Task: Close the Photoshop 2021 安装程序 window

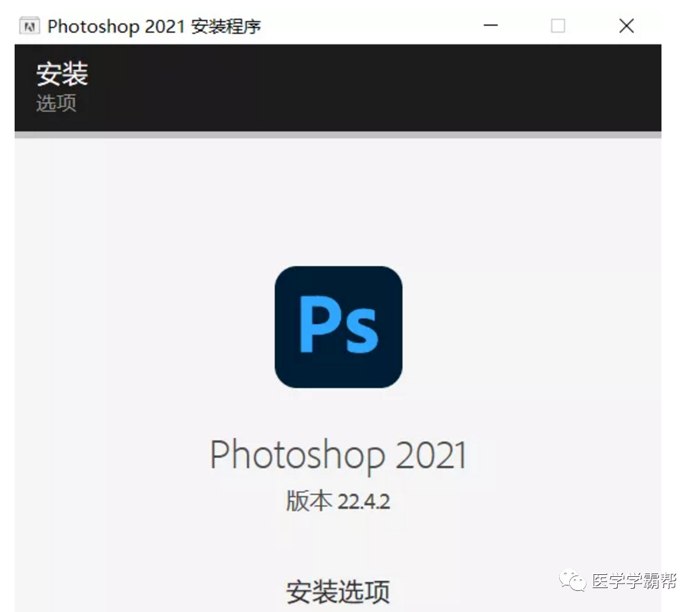Action: tap(627, 26)
